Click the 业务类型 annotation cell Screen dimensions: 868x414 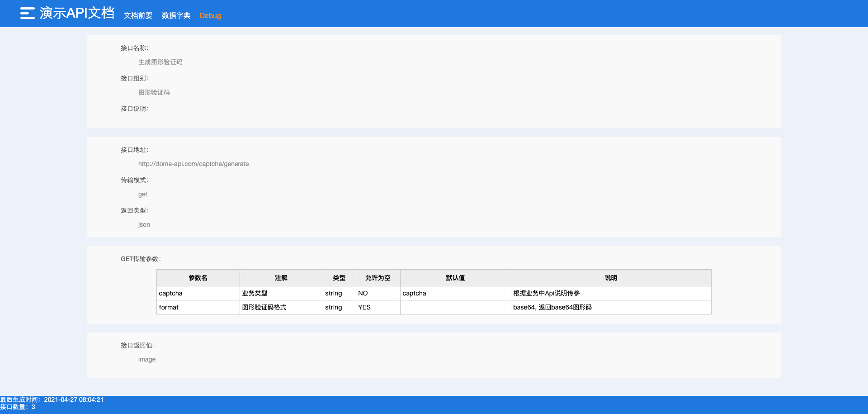coord(255,293)
